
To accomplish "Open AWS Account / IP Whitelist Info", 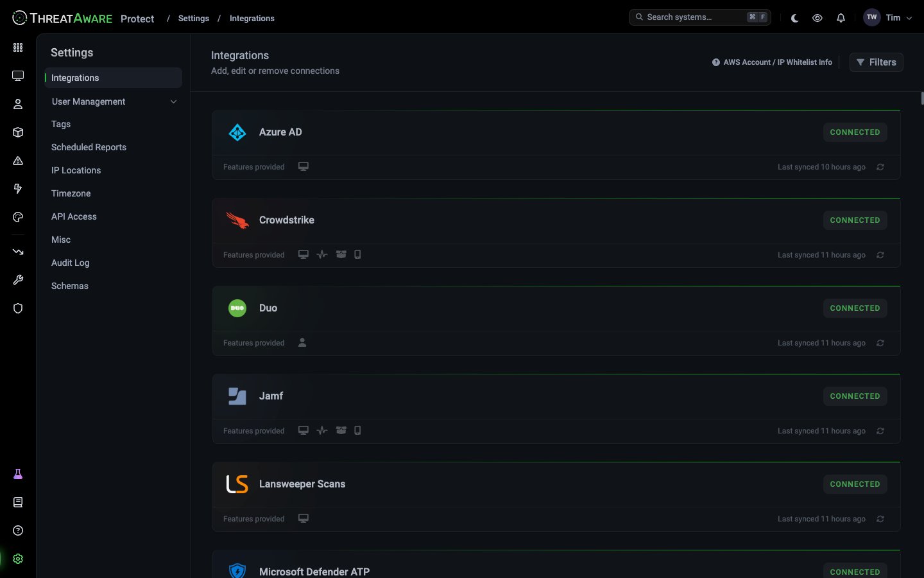I will click(x=772, y=62).
